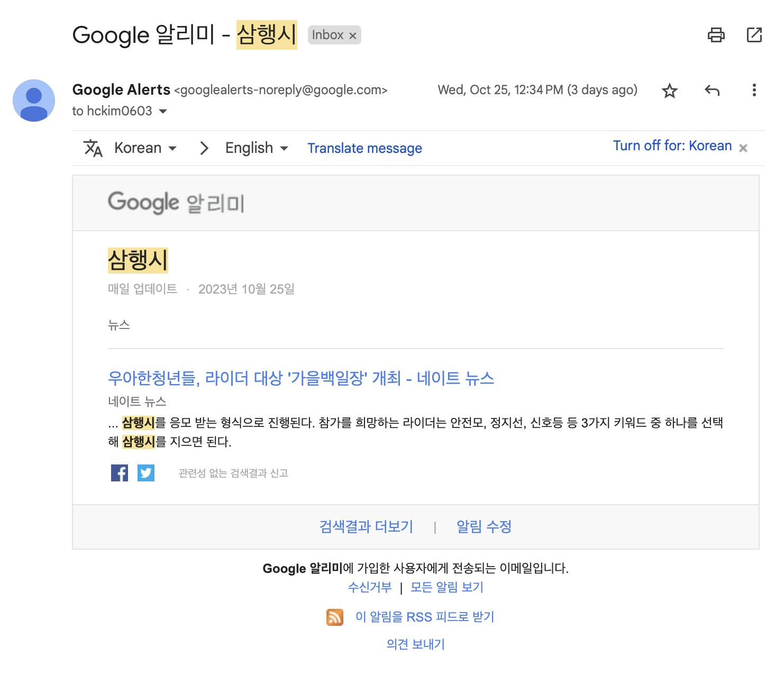
Task: Share article via Twitter icon
Action: pos(146,473)
